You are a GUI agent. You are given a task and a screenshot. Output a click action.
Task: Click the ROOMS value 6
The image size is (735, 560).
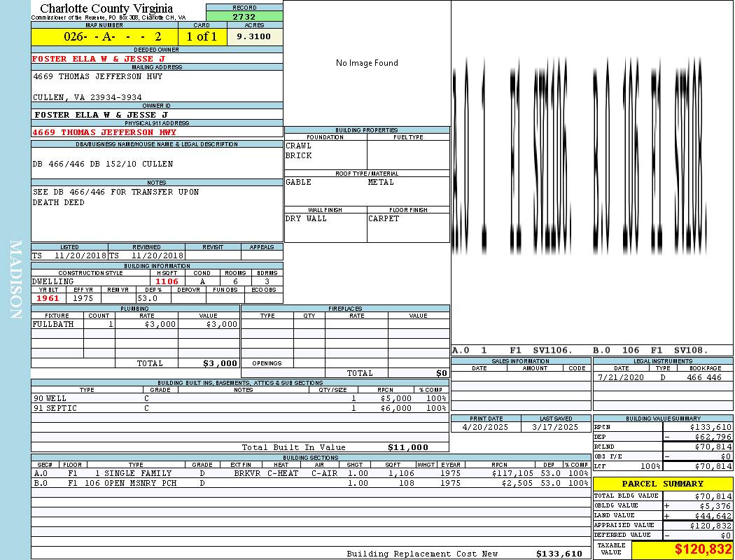click(x=235, y=281)
